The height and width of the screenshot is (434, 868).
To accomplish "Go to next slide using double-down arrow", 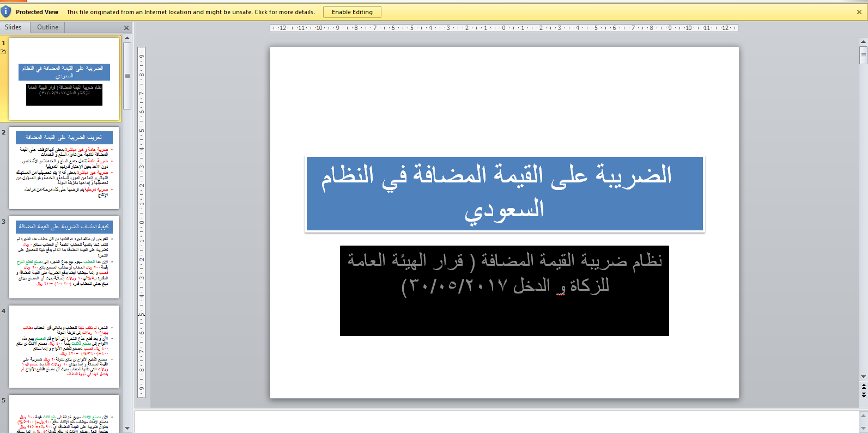I will coord(864,394).
